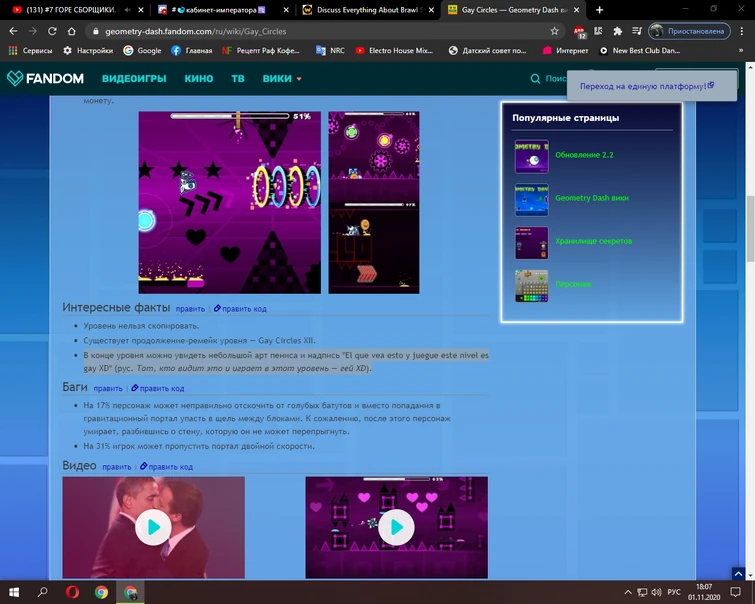Click править код next to Видео
Image resolution: width=755 pixels, height=604 pixels.
pos(166,467)
